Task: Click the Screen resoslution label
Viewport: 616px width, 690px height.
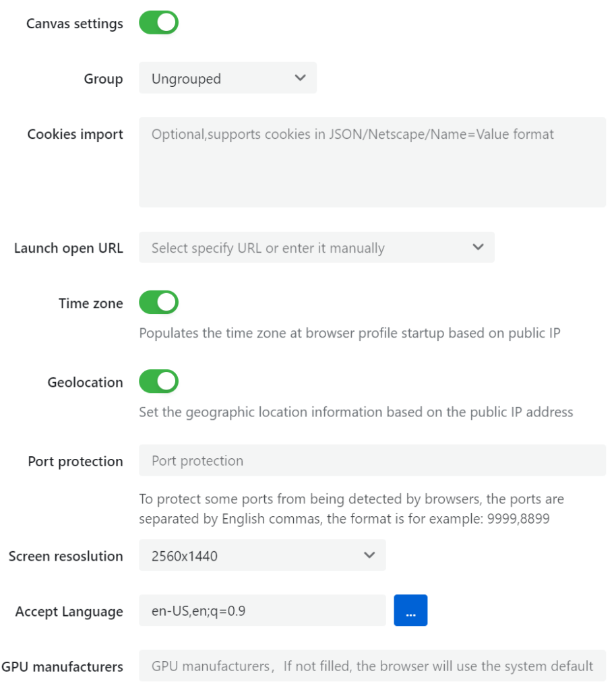Action: click(66, 556)
